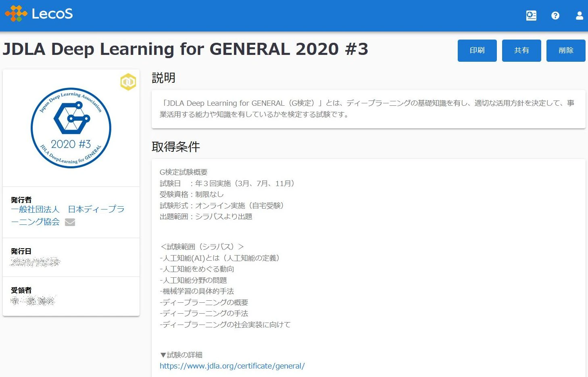Click the JDLA 2020 #3 badge image
This screenshot has height=377, width=588.
coord(71,128)
